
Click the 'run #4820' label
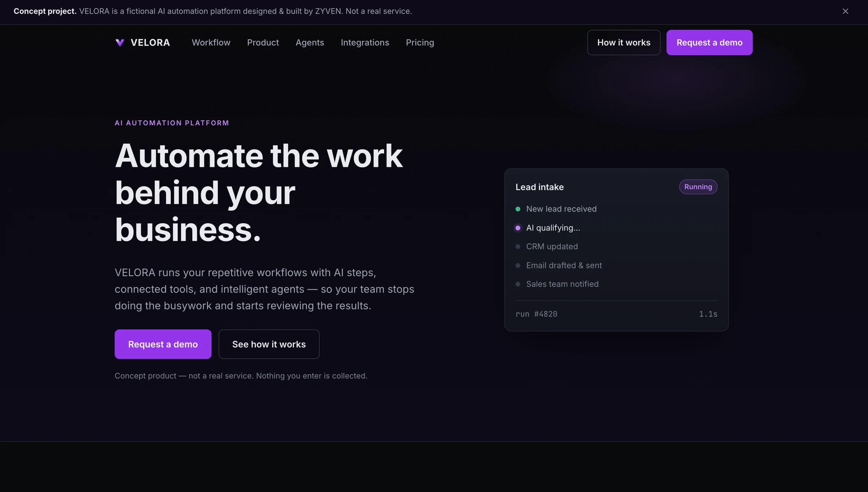[x=536, y=314]
